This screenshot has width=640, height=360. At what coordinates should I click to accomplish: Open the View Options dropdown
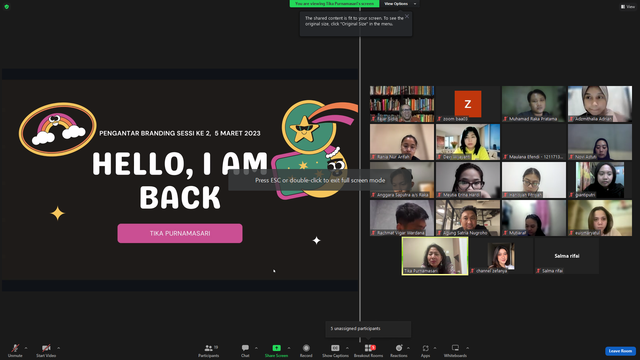(x=400, y=4)
